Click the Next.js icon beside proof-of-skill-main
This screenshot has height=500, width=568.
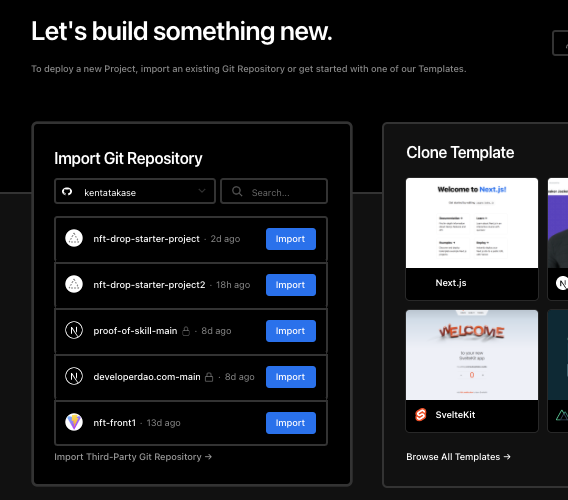click(74, 330)
